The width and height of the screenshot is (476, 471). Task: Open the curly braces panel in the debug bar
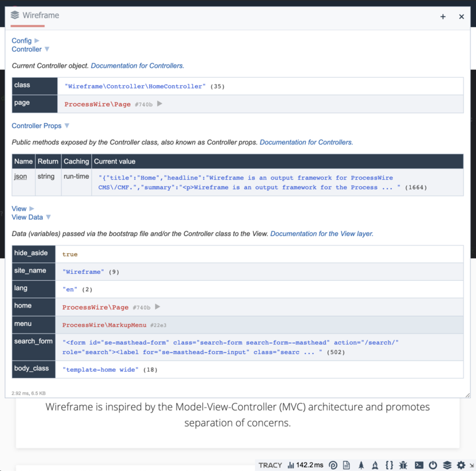tap(389, 465)
